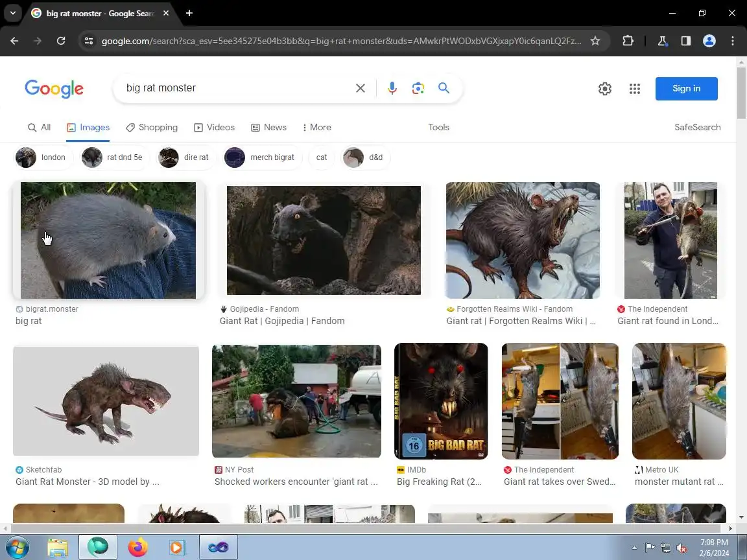
Task: Open the tab search dropdown arrow
Action: click(13, 13)
